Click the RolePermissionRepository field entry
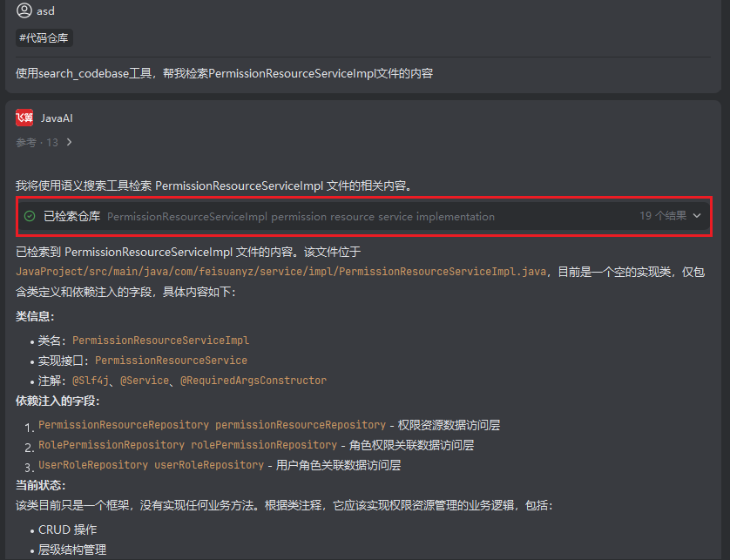730x560 pixels. tap(187, 445)
